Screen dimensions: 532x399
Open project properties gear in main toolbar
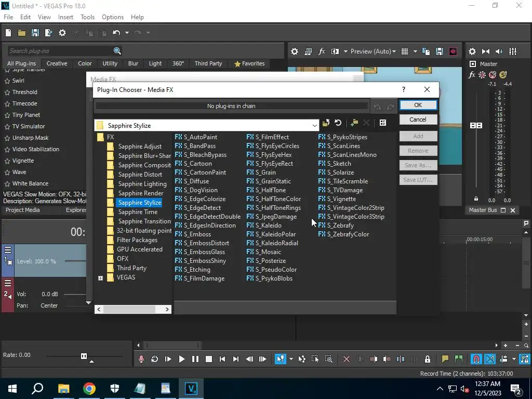click(x=62, y=33)
